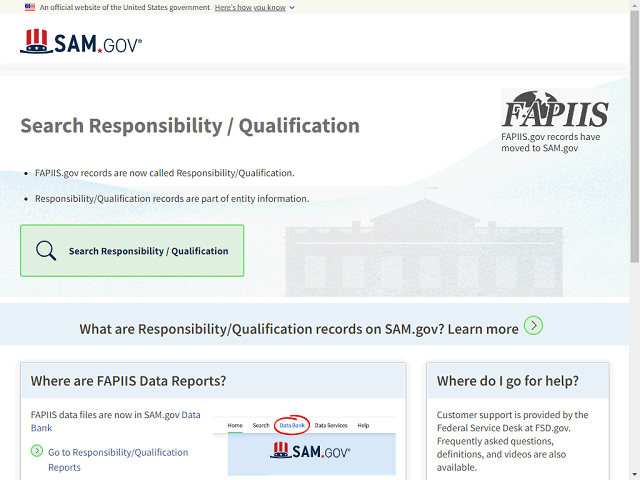Click the 'Customer support is provided by the Federal Service Desk' paragraph
This screenshot has height=480, width=640.
[513, 441]
